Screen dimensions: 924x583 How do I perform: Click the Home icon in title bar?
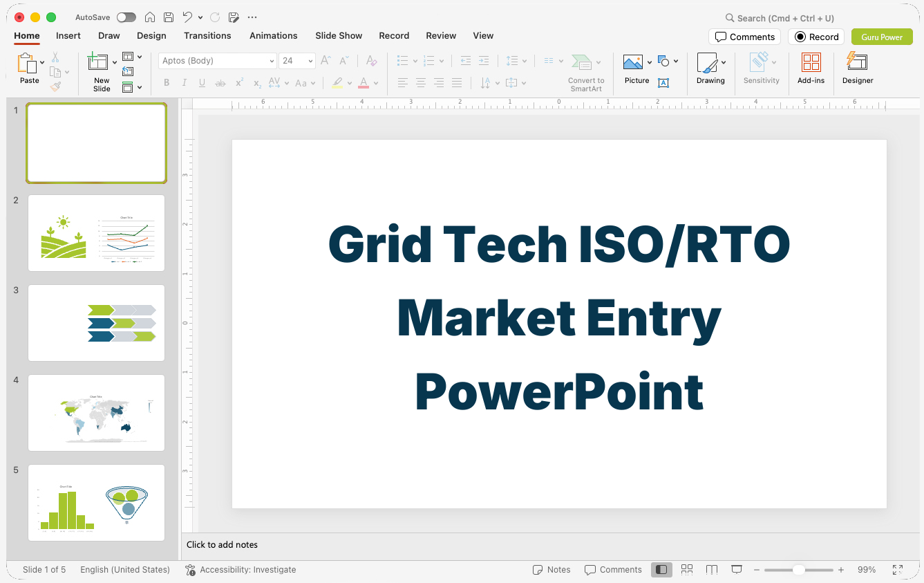point(150,17)
